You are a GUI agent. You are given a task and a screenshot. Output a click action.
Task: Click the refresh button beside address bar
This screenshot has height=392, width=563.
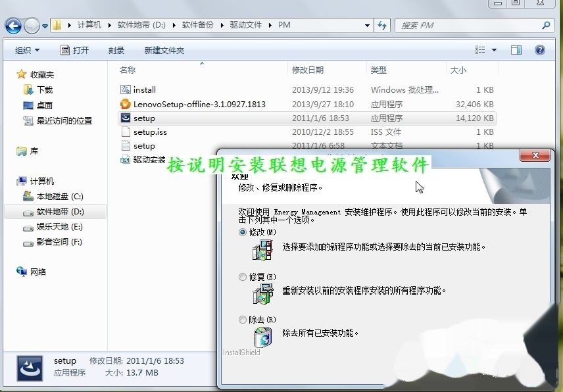tap(382, 26)
